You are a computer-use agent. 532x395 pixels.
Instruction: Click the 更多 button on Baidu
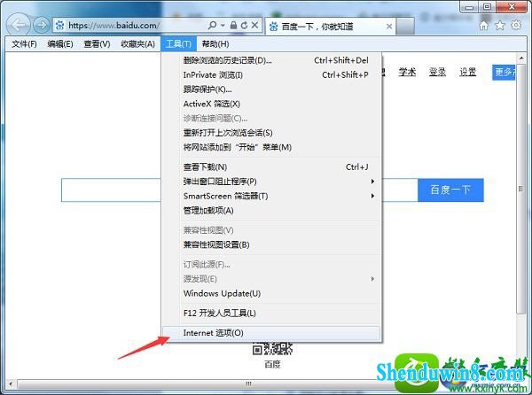(505, 72)
